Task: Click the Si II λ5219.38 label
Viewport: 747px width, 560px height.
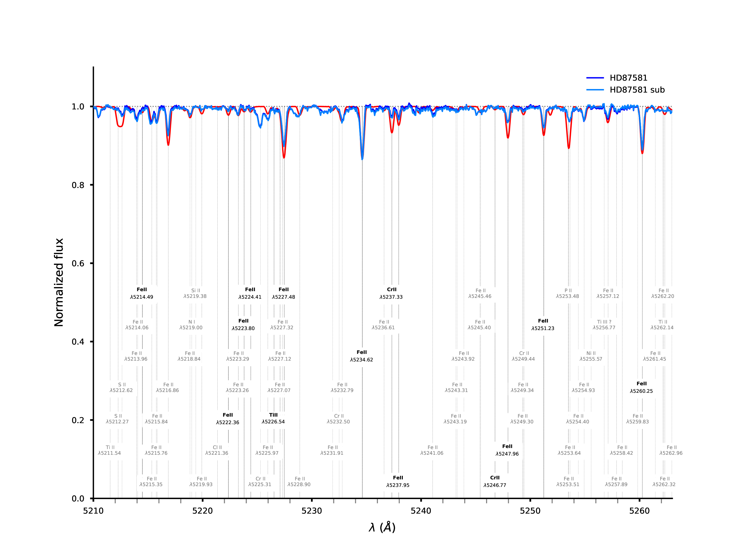Action: coord(195,293)
